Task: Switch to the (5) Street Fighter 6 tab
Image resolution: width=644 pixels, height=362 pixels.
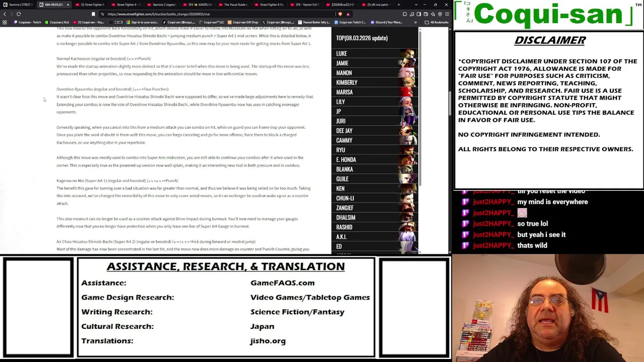Action: coord(91,5)
